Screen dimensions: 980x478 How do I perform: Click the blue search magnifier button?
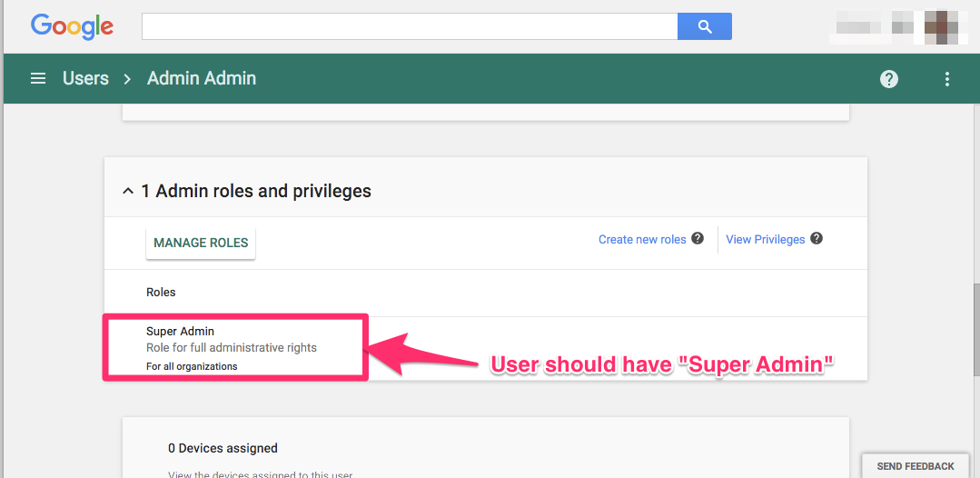pos(705,26)
